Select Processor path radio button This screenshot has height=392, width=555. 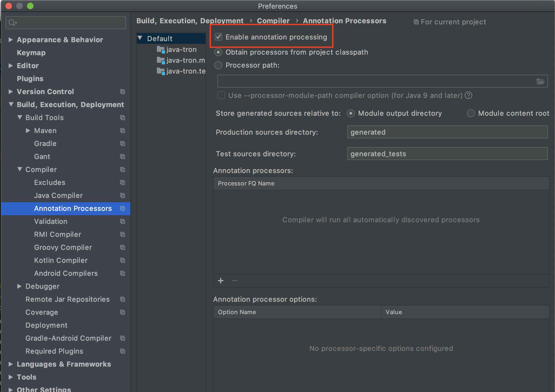(218, 65)
